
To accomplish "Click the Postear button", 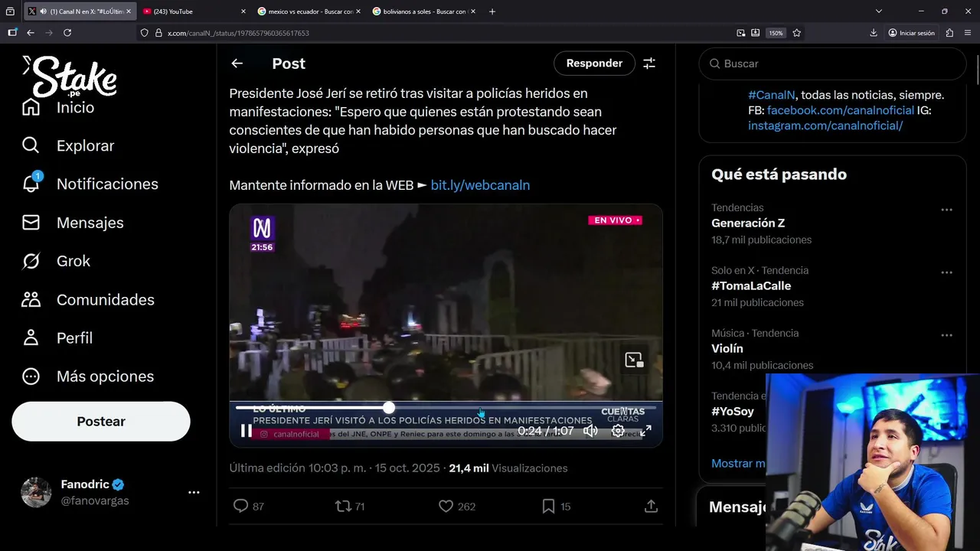I will tap(101, 422).
